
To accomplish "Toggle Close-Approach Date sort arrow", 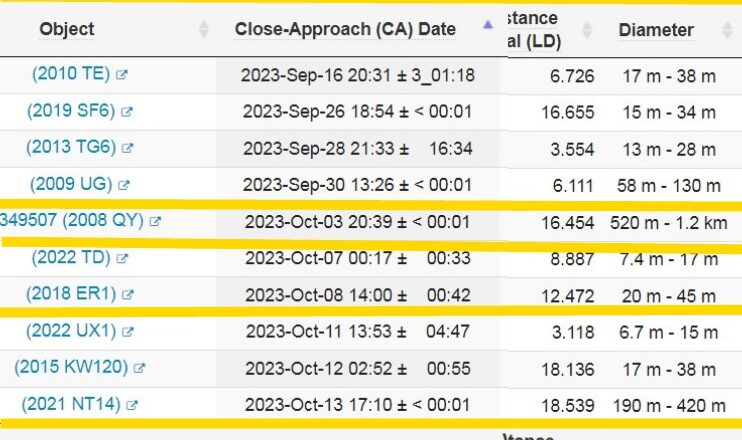I will click(488, 25).
